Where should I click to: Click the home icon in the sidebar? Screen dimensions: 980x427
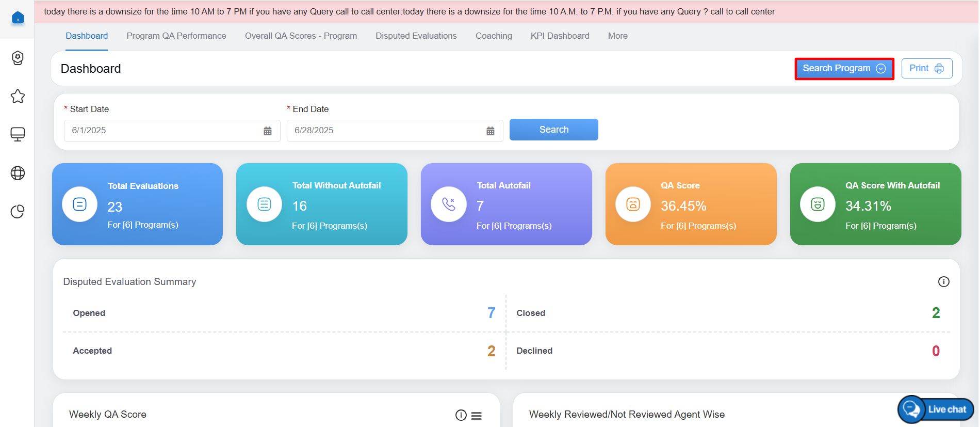point(18,18)
